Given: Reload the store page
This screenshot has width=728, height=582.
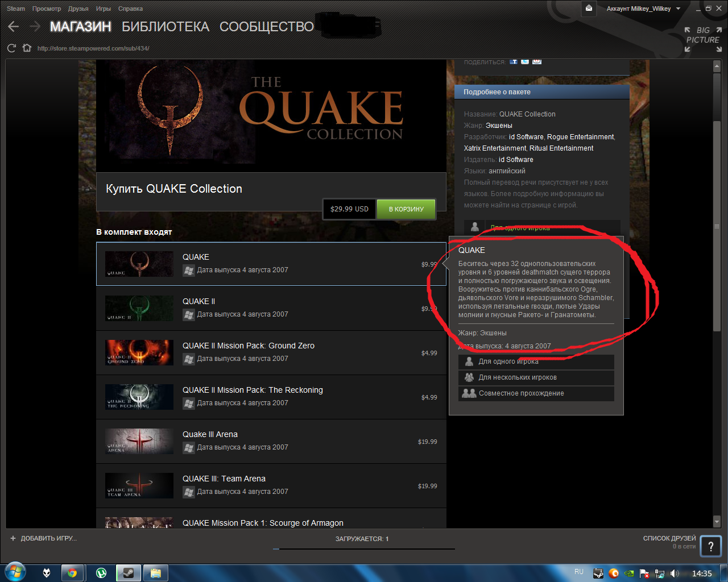Looking at the screenshot, I should (x=11, y=48).
